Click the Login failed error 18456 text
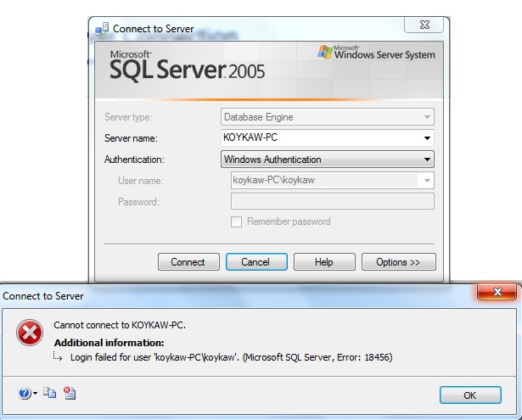This screenshot has width=522, height=420. click(232, 357)
